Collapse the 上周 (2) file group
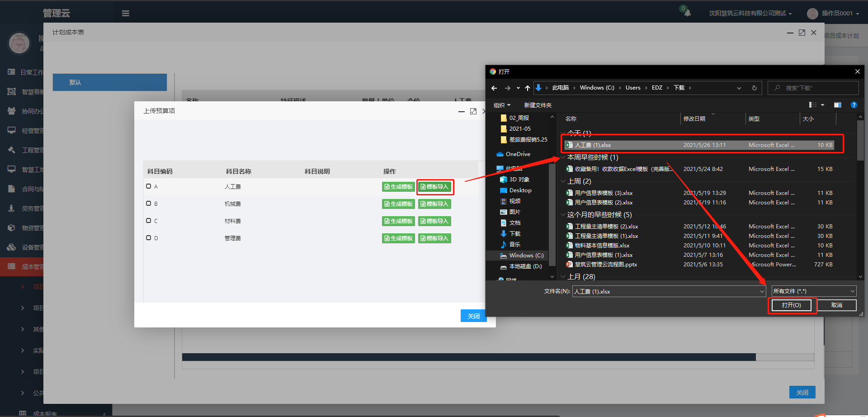 coord(563,181)
